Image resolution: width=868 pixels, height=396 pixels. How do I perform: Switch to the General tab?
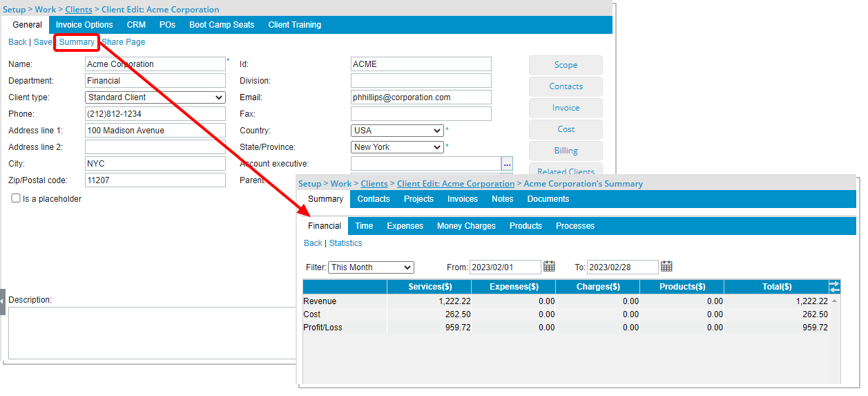pos(27,25)
